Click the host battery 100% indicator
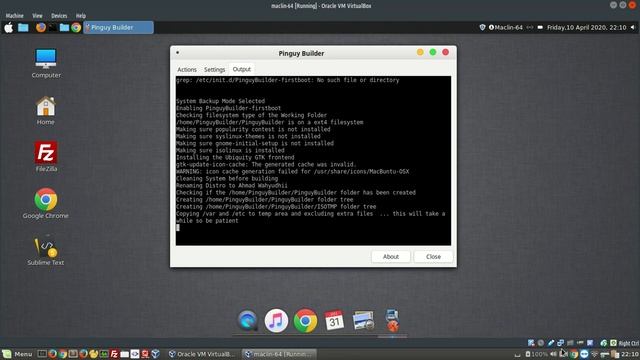 [537, 354]
